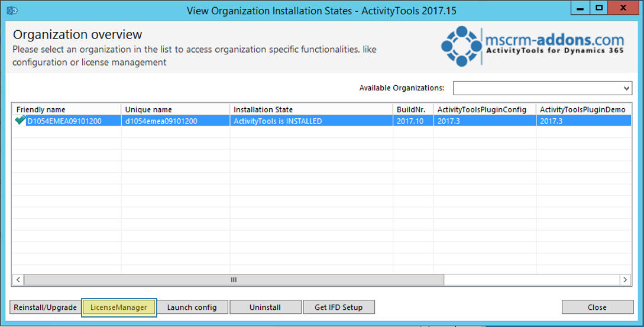Open the LicenseManager
The width and height of the screenshot is (644, 327).
[x=119, y=307]
